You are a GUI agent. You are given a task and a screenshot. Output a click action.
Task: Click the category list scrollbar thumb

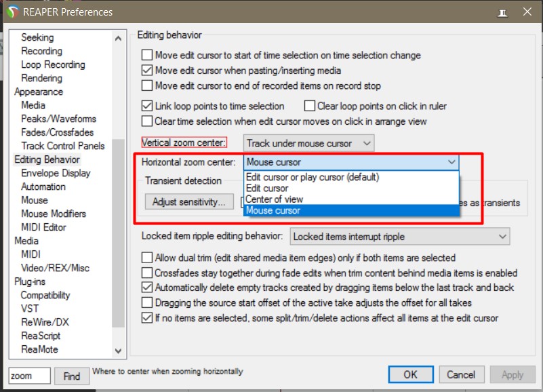[118, 233]
